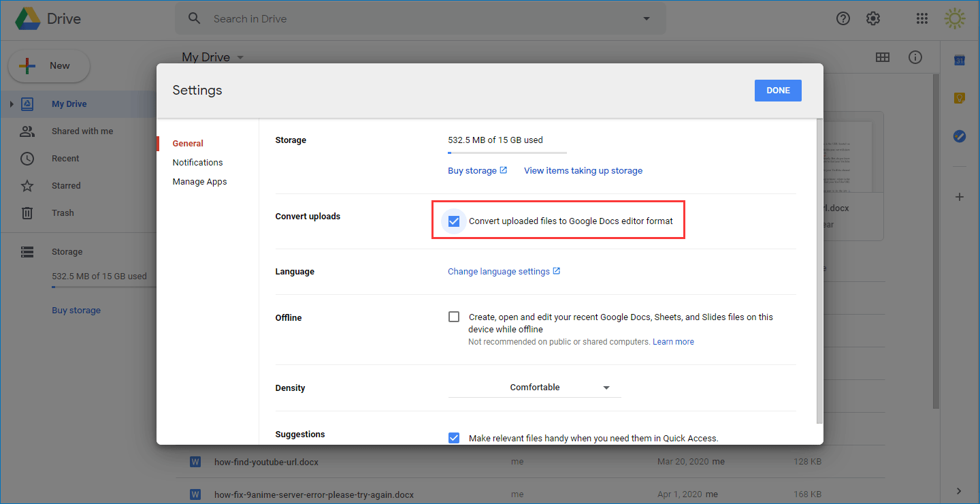Click the Storage icon in sidebar
Screen dimensions: 980x504
tap(27, 252)
